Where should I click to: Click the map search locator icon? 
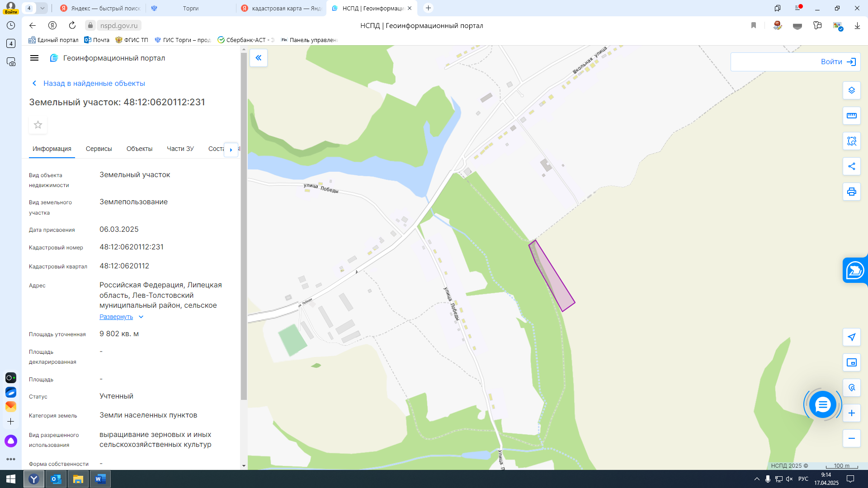click(x=852, y=388)
